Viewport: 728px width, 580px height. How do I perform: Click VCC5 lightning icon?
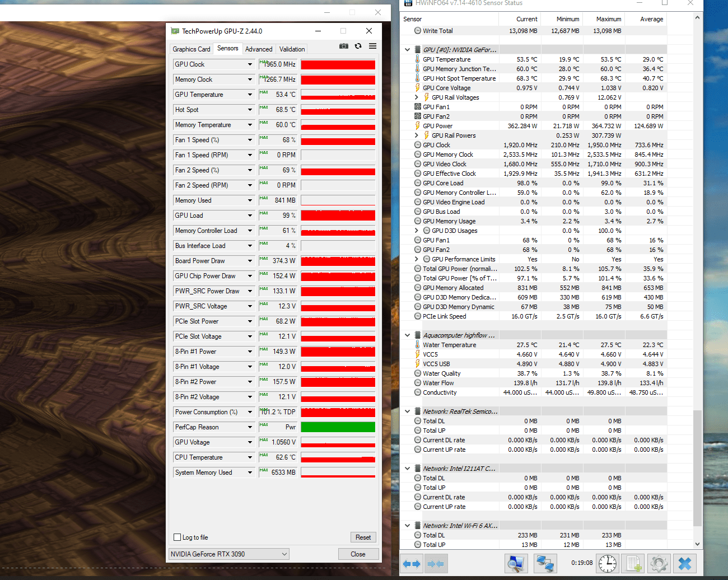pos(418,354)
